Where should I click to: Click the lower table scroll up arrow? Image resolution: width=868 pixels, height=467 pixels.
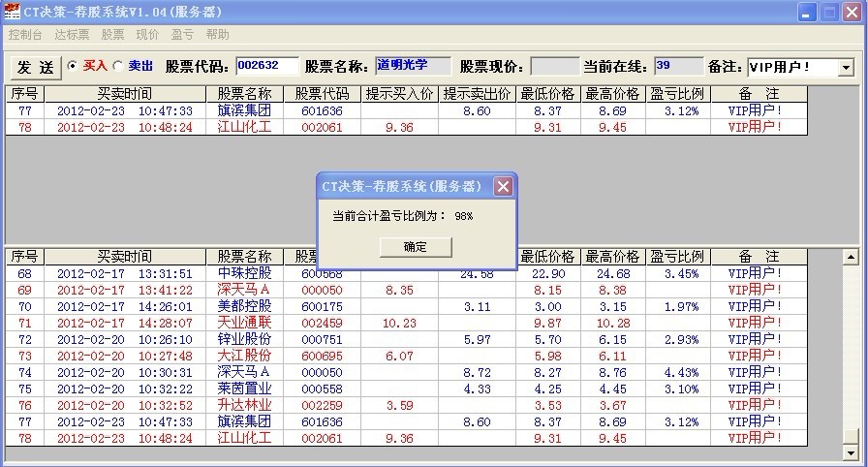tap(851, 257)
